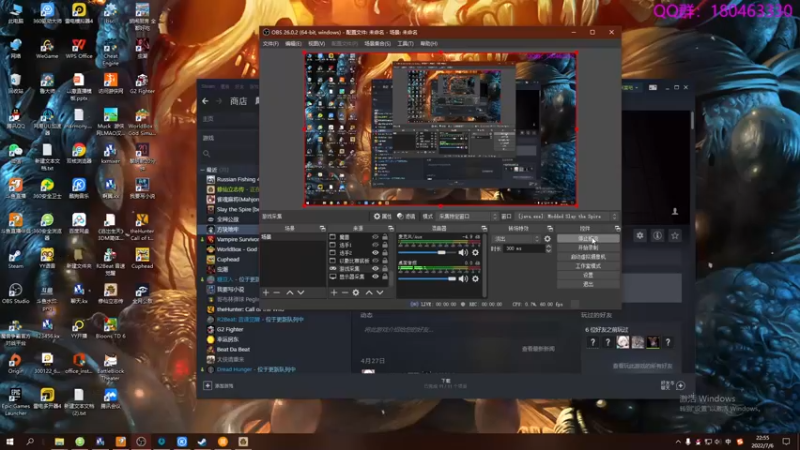
Task: Adjust transition duration stepper arrows
Action: point(548,248)
